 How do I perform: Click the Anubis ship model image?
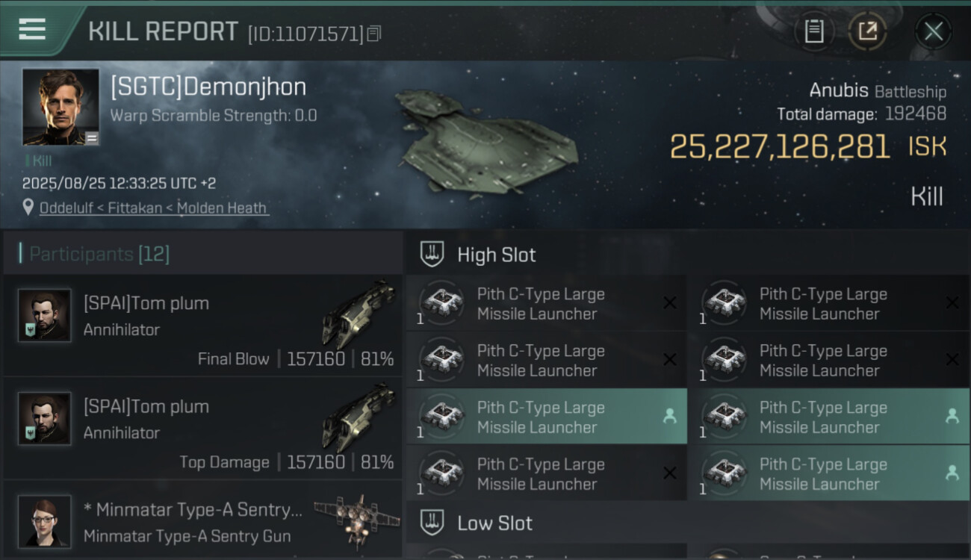(x=485, y=142)
